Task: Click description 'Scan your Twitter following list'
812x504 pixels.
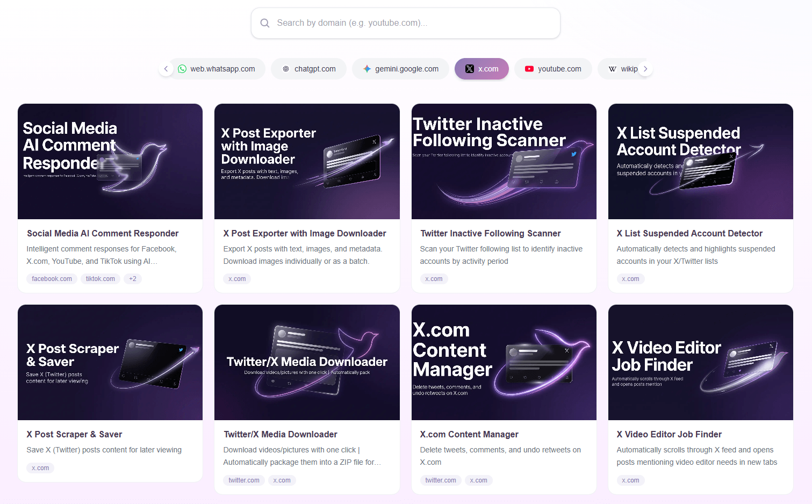Action: 501,255
